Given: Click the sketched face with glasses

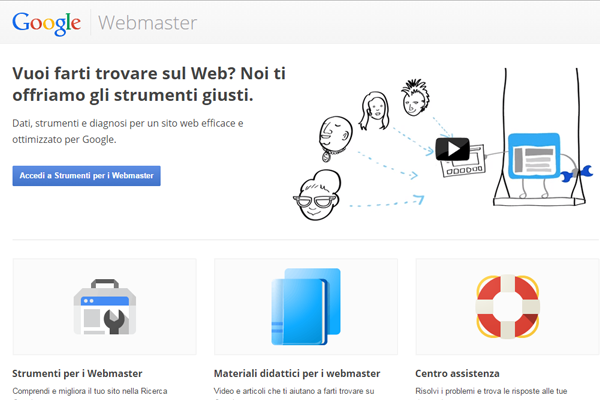Looking at the screenshot, I should tap(317, 196).
